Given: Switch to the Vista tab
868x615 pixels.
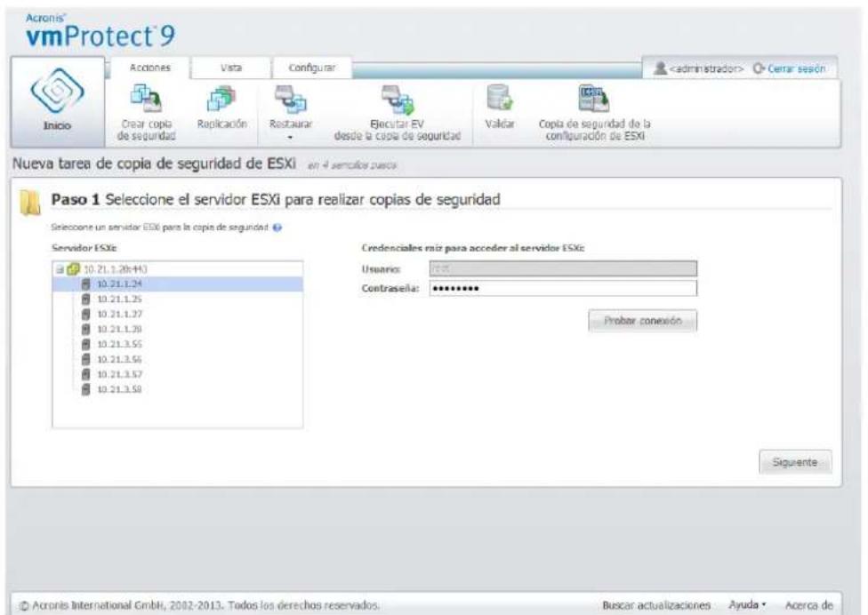Looking at the screenshot, I should tap(231, 68).
